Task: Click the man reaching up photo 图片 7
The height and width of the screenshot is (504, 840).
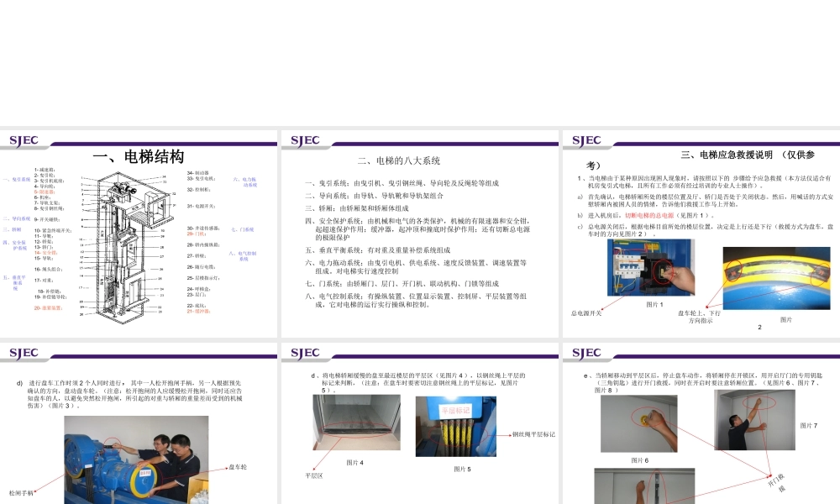Action: coord(754,420)
